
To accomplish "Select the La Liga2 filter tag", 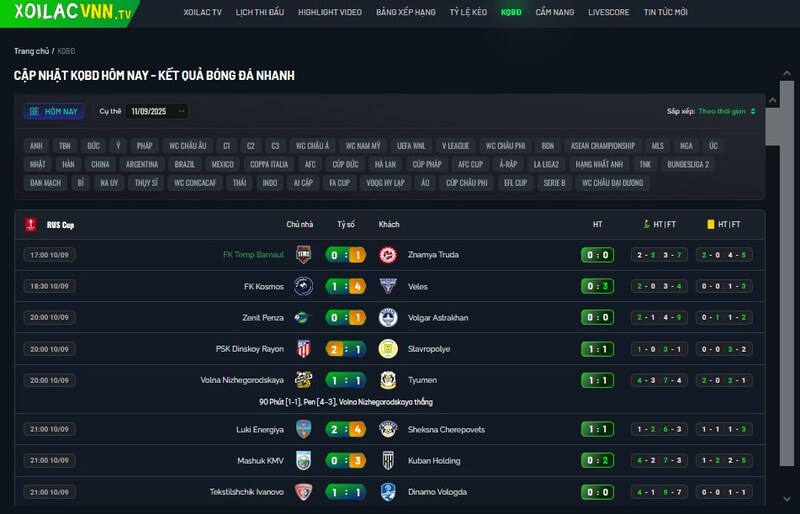I will tap(546, 164).
